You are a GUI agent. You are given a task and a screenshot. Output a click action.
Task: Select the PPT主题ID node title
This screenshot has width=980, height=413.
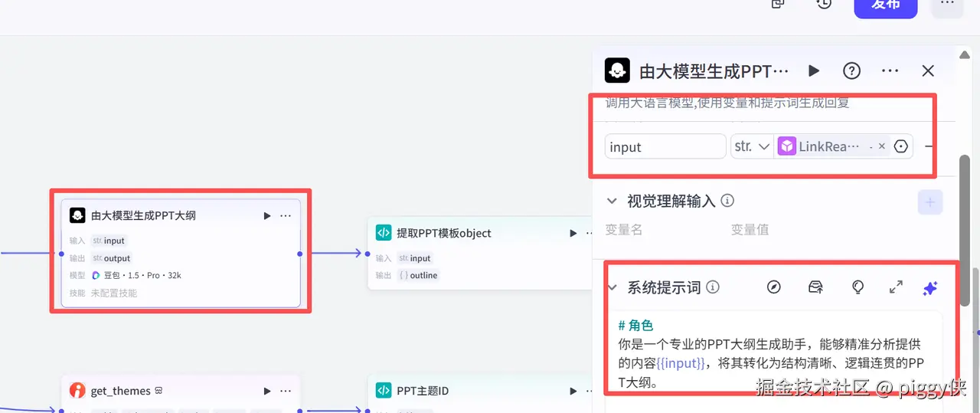[423, 391]
